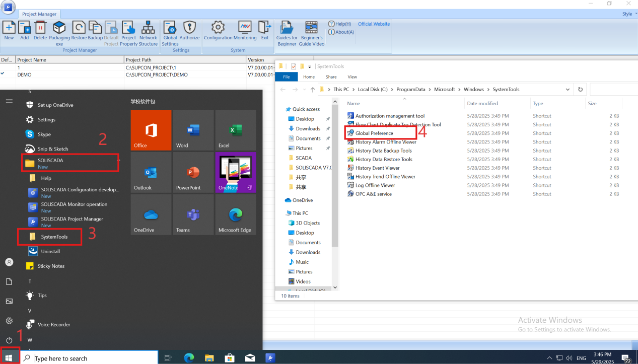Click the Restore project icon
This screenshot has height=364, width=638.
click(79, 30)
